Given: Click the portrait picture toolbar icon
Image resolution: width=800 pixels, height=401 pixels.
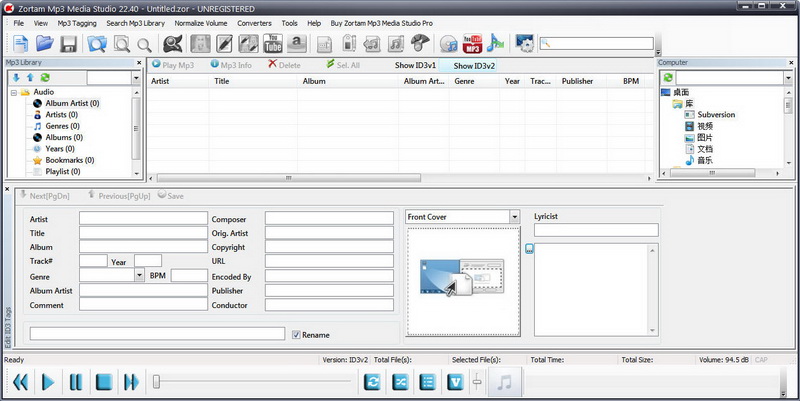Looking at the screenshot, I should pyautogui.click(x=201, y=44).
